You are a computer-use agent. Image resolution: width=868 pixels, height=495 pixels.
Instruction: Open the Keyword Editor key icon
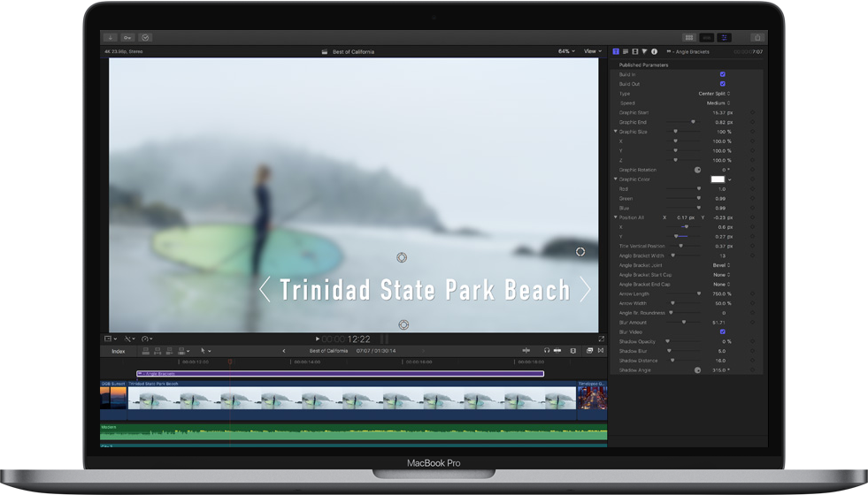tap(128, 38)
